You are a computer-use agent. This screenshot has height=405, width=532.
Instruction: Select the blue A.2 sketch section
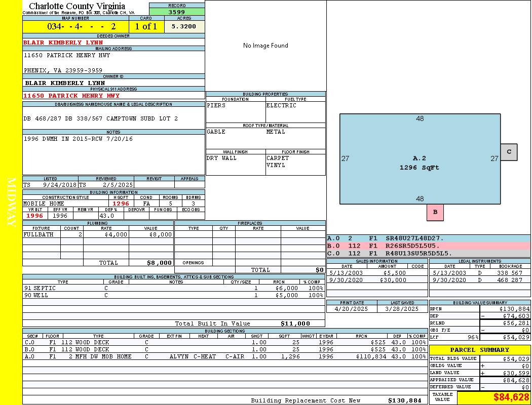420,159
